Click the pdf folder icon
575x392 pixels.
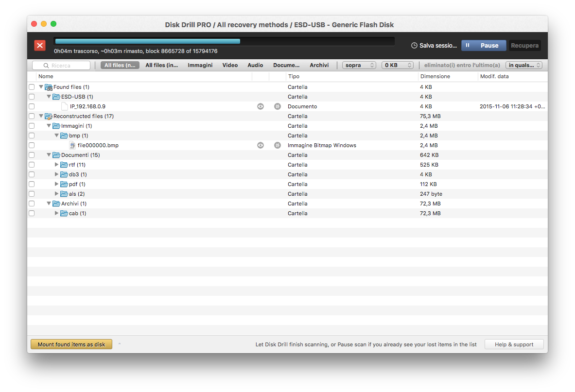point(64,184)
